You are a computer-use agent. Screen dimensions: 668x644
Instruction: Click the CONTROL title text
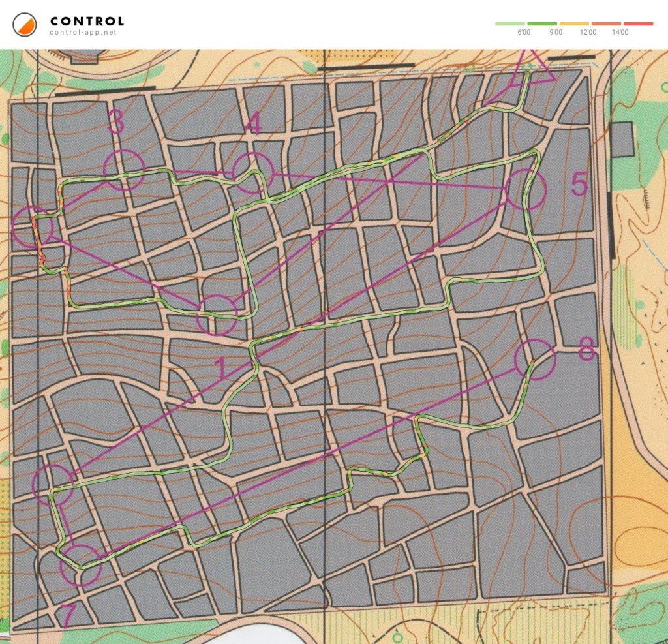tap(87, 22)
